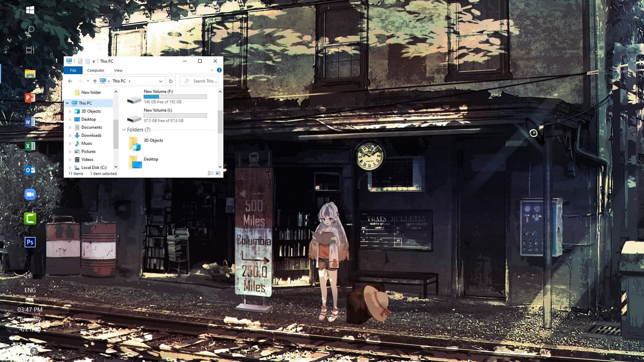Click the content pane vertical scrollbar thumb
The image size is (644, 362).
[x=220, y=121]
